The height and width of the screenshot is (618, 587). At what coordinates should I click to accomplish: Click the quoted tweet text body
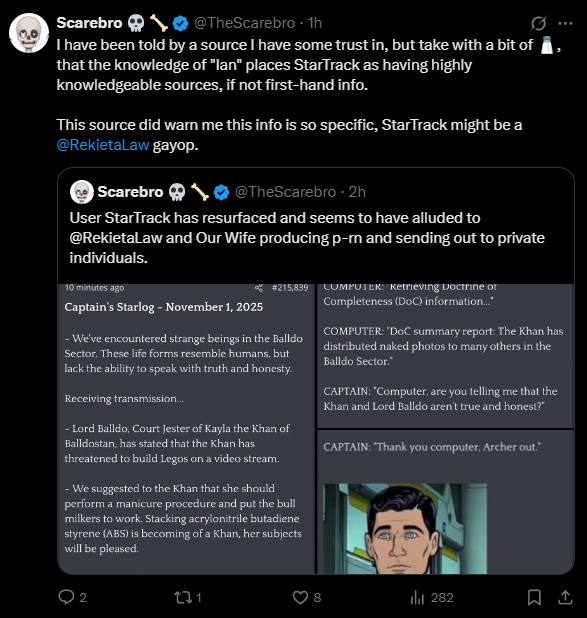pyautogui.click(x=307, y=238)
